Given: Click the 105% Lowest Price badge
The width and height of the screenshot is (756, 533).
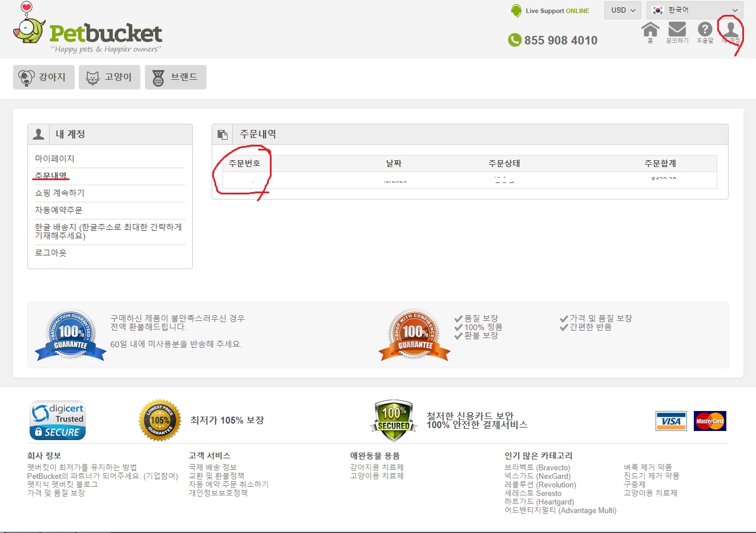Looking at the screenshot, I should [x=160, y=420].
